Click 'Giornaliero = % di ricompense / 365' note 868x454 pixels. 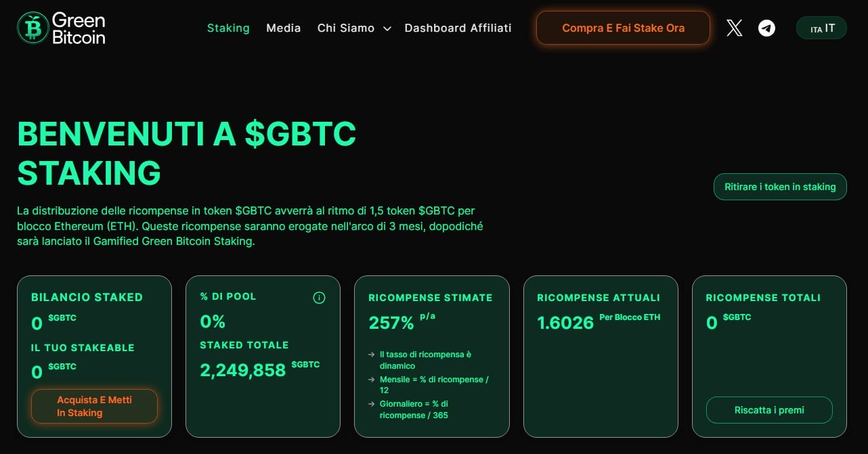414,409
